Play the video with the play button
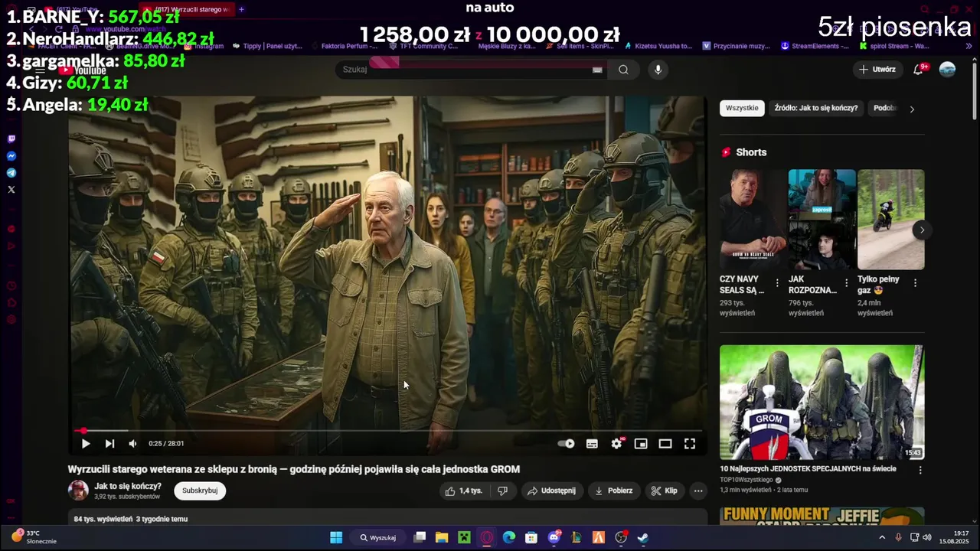 (86, 444)
